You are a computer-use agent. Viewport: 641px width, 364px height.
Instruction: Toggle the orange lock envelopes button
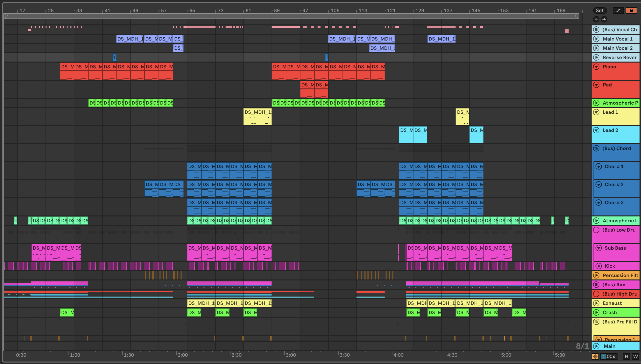(631, 11)
